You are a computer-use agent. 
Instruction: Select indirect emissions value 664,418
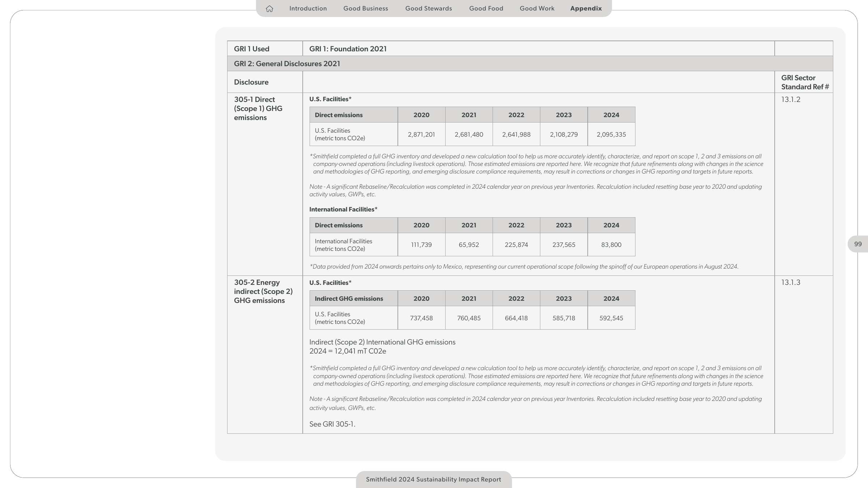[516, 318]
